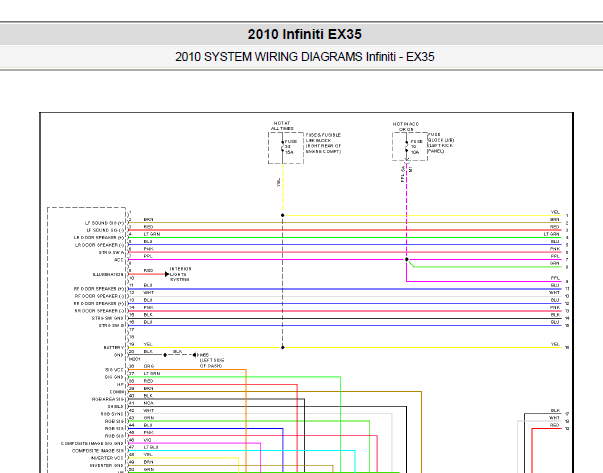Click the "YEL" wire color at pin 19
This screenshot has height=473, width=603.
coord(148,344)
